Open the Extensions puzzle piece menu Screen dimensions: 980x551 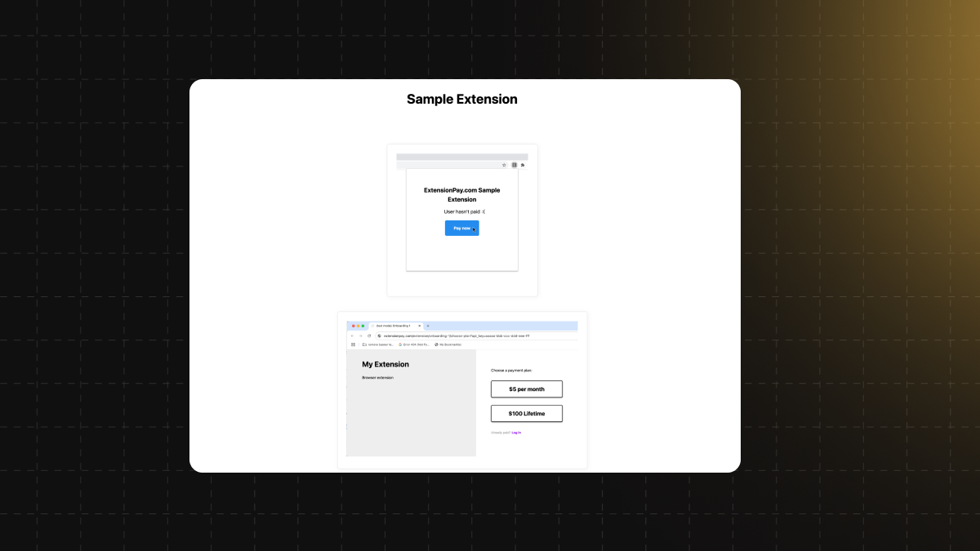coord(523,164)
